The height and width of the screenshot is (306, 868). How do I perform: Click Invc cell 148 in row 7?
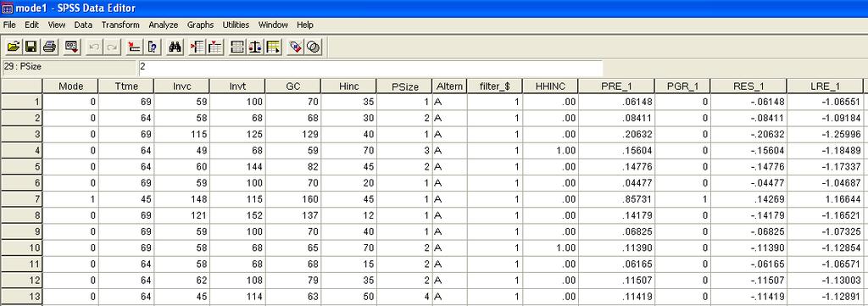point(181,199)
